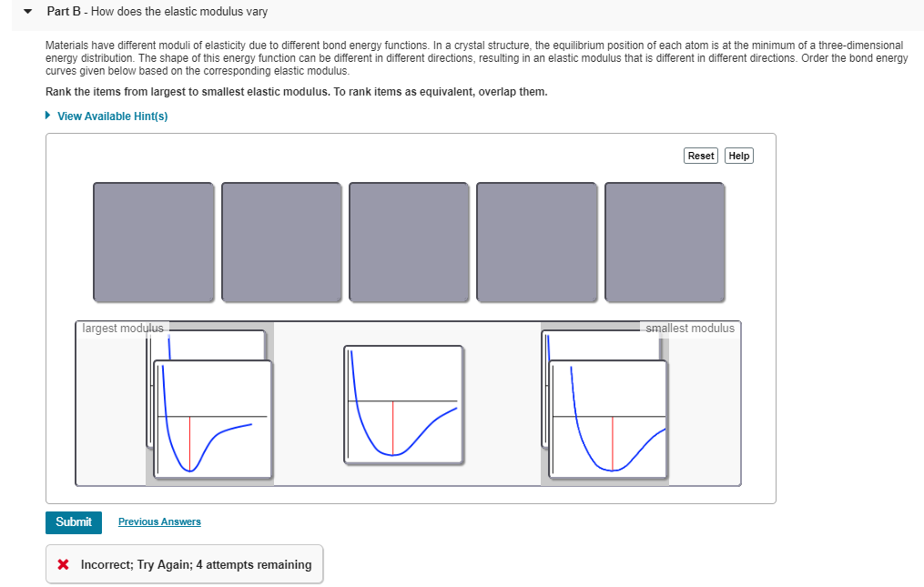The image size is (924, 587).
Task: Open Previous Answers link
Action: click(159, 521)
